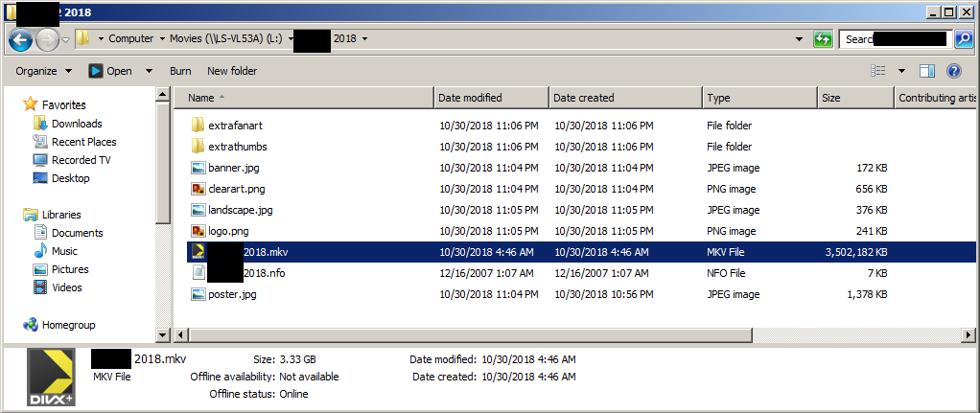Screen dimensions: 980x413
Task: Sort by Date created column
Action: [x=625, y=98]
